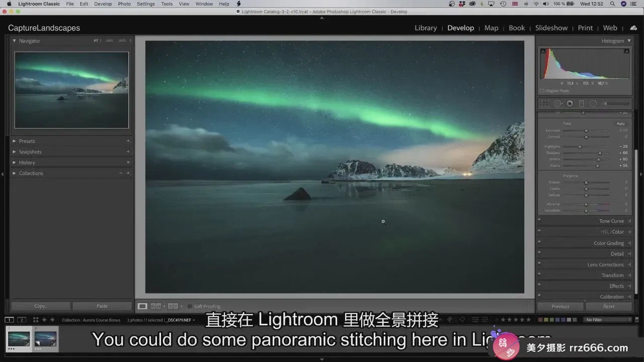Open Grid view from the filmstrip bar
This screenshot has height=362, width=644.
pos(36,320)
